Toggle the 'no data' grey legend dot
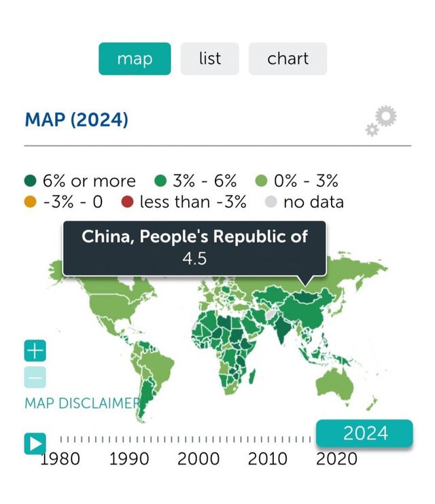The width and height of the screenshot is (435, 504). 271,202
